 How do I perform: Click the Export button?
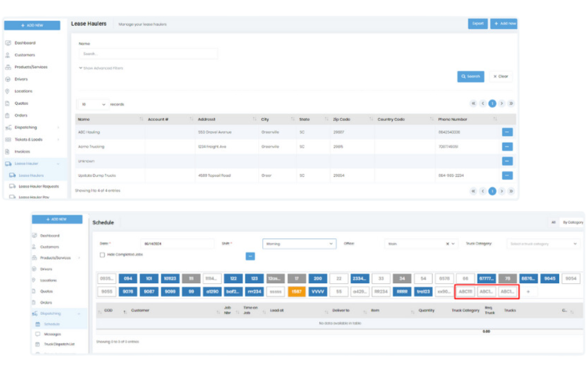point(478,24)
